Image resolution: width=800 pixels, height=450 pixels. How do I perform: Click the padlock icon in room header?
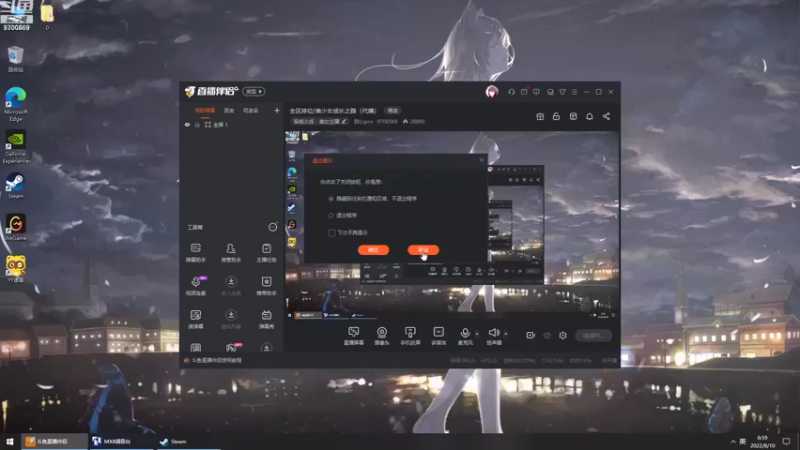tap(556, 116)
